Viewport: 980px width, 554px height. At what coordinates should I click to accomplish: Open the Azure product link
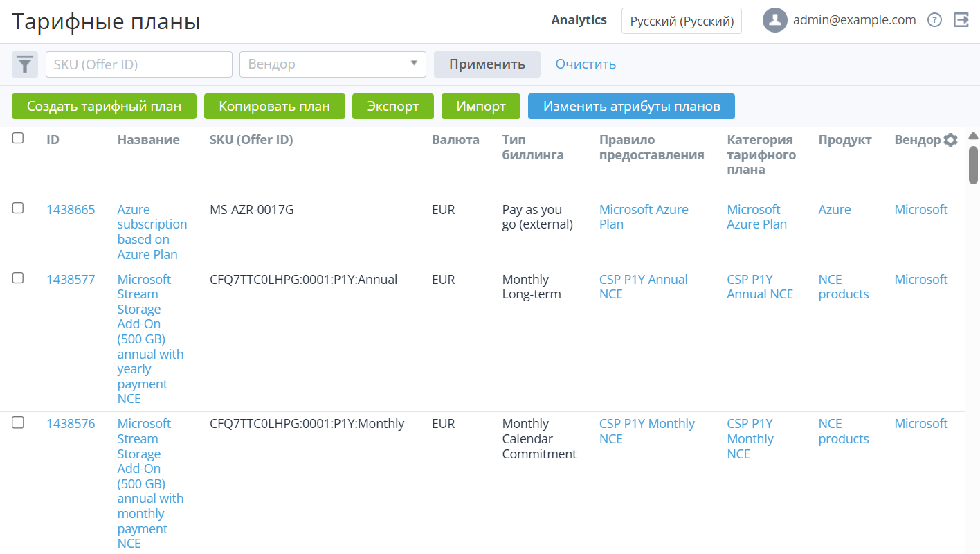tap(835, 210)
